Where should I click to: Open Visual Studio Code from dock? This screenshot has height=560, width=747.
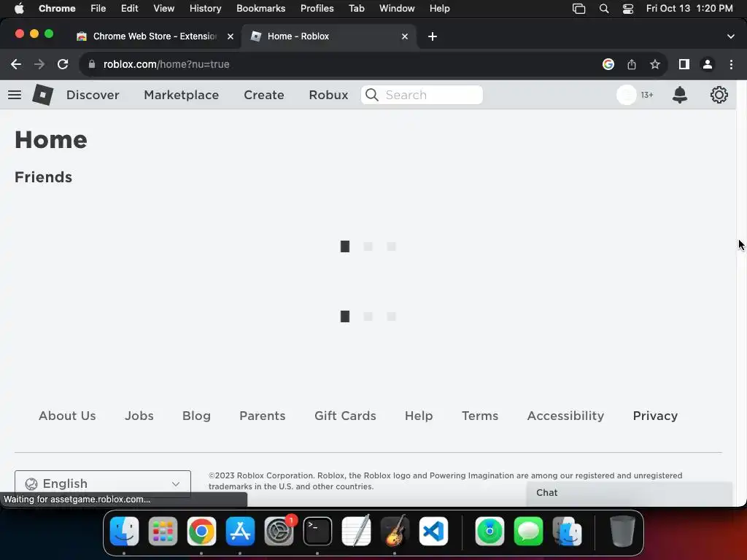tap(433, 531)
